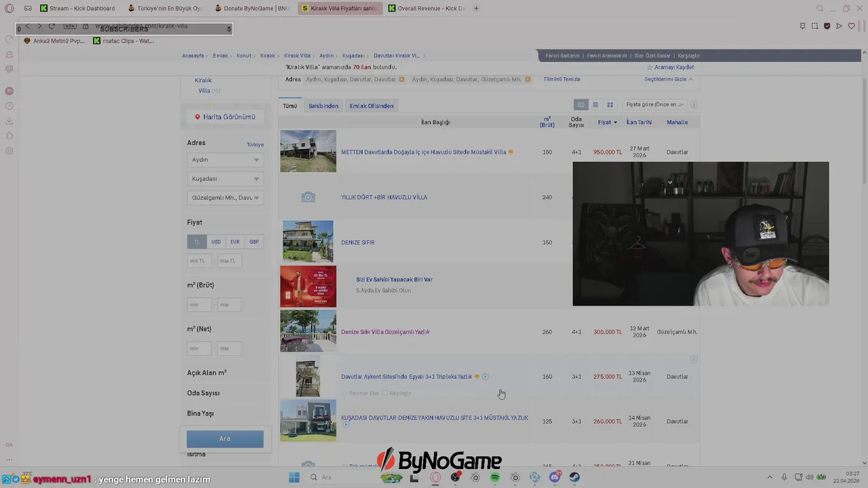This screenshot has width=868, height=488.
Task: Click Tümünü Temizle link
Action: (x=561, y=79)
